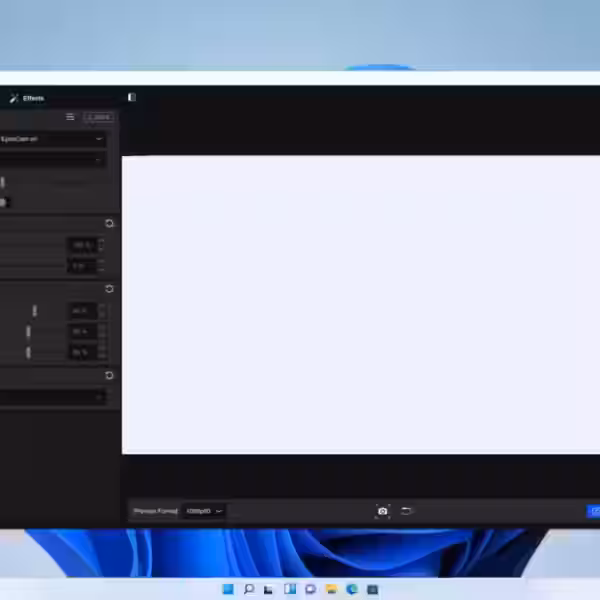This screenshot has height=600, width=600.
Task: Click the topmost slider handle in second section
Action: coord(35,311)
